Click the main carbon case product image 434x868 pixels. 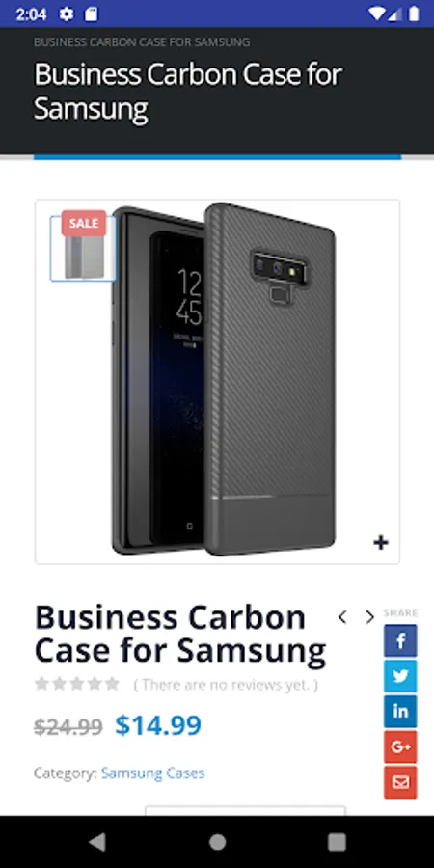pos(224,380)
